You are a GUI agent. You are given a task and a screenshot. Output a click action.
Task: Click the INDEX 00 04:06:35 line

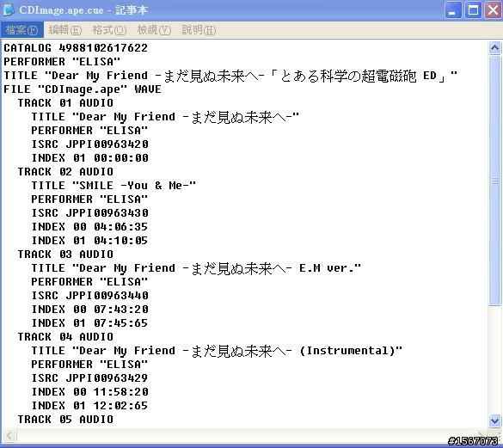coord(89,227)
